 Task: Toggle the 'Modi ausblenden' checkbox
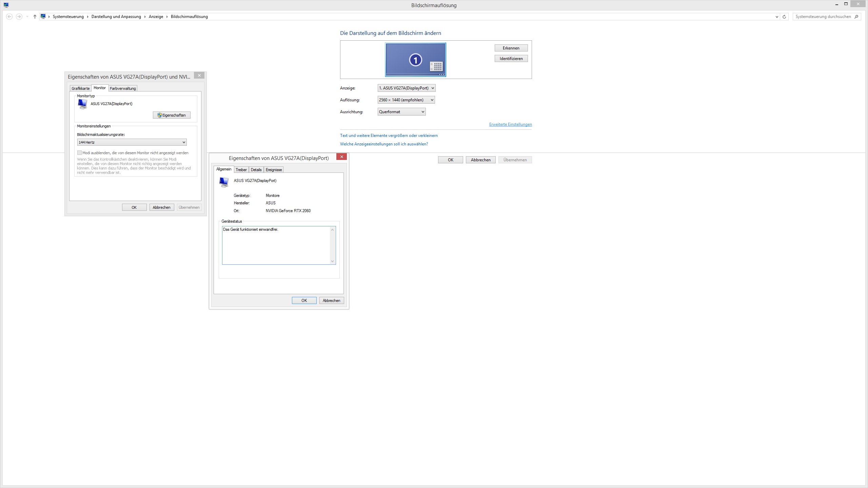[x=80, y=153]
